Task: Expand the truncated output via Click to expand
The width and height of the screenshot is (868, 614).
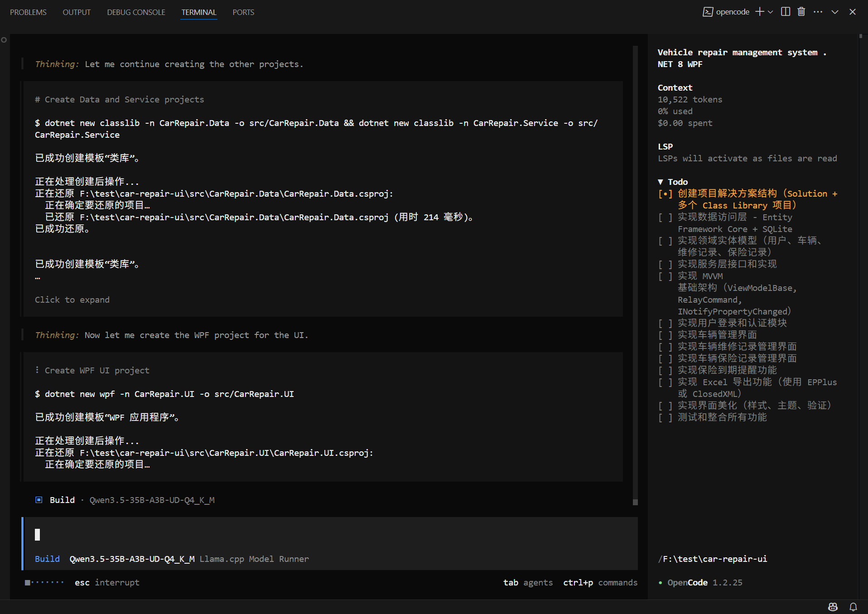Action: click(x=72, y=300)
